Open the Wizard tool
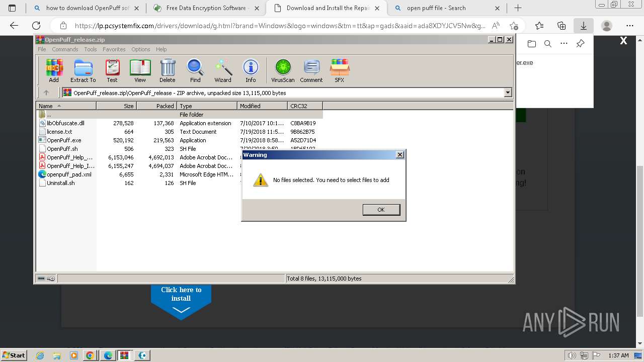Viewport: 644px width, 362px height. [223, 70]
